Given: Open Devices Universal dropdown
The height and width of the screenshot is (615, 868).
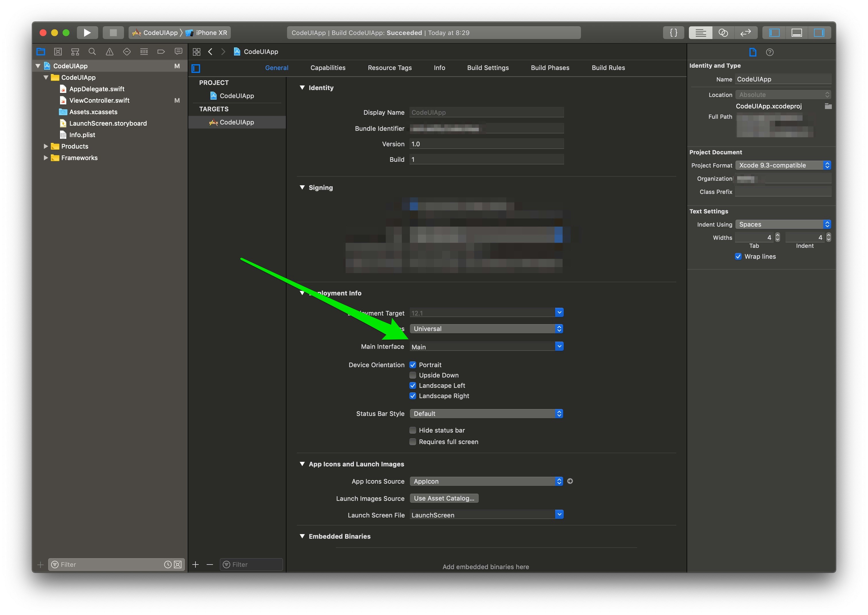Looking at the screenshot, I should pos(486,329).
